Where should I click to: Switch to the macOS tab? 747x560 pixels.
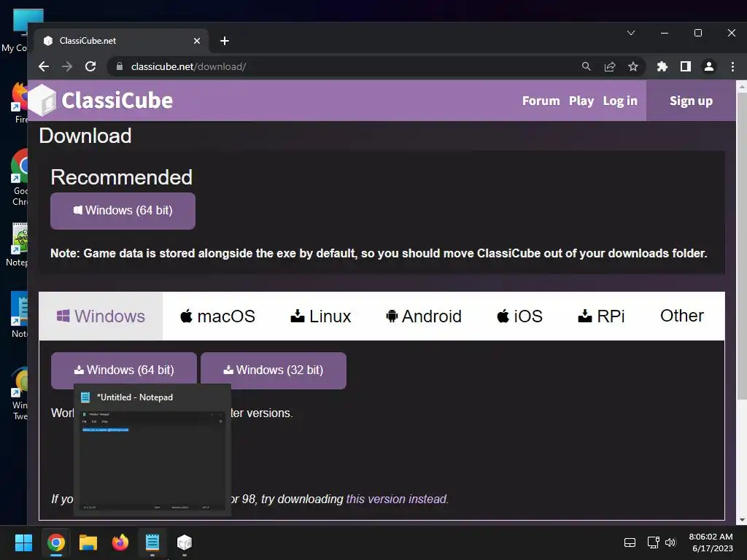tap(217, 316)
